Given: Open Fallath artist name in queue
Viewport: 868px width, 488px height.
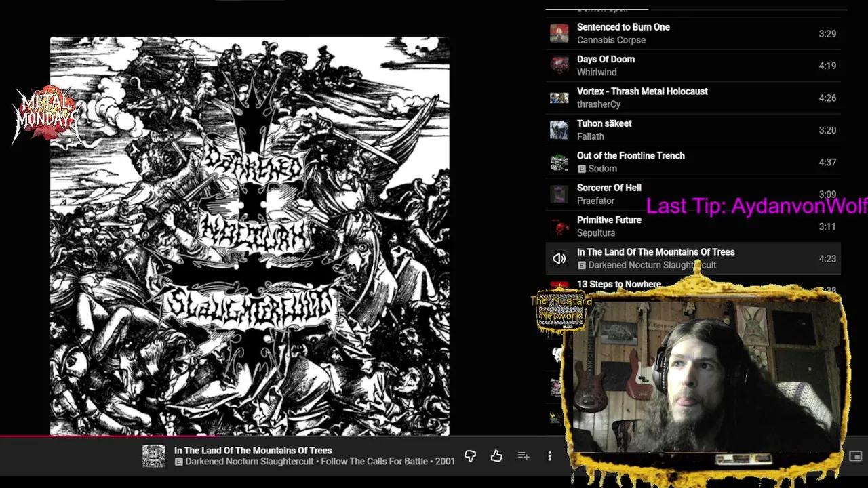Looking at the screenshot, I should tap(591, 136).
